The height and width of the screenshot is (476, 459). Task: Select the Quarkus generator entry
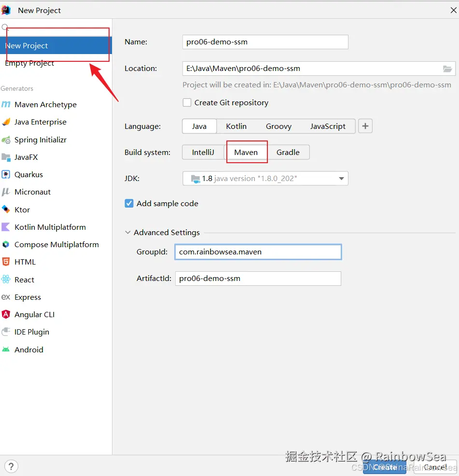[x=56, y=175]
